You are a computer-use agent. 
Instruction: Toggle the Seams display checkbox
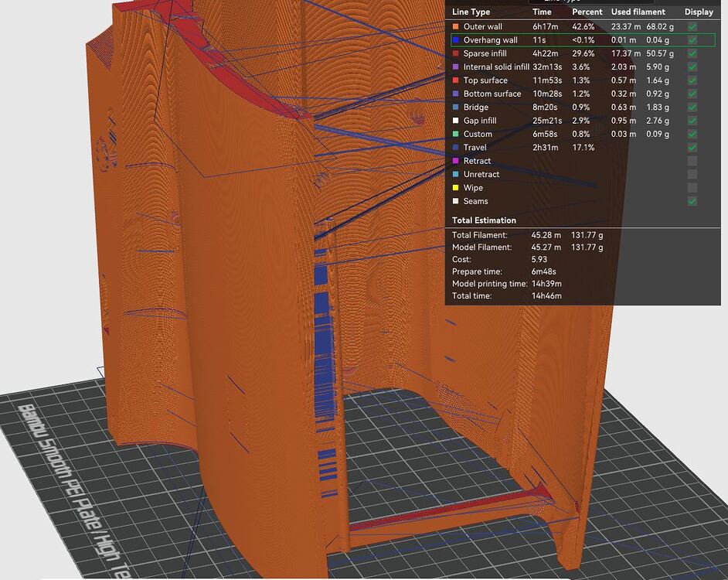point(692,202)
